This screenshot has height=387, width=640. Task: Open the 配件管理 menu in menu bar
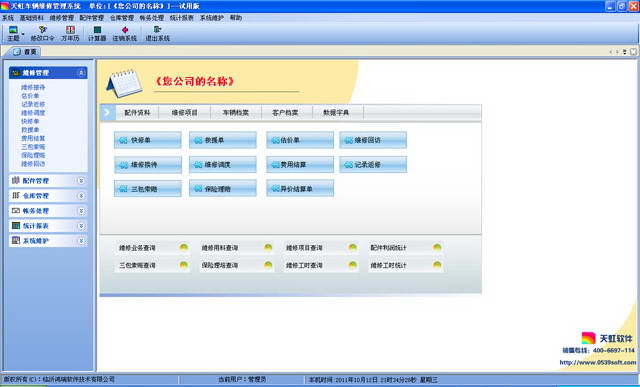[x=91, y=18]
